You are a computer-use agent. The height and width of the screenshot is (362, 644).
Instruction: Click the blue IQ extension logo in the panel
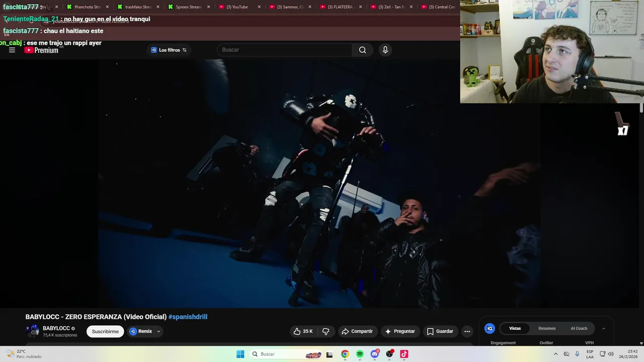pyautogui.click(x=490, y=328)
